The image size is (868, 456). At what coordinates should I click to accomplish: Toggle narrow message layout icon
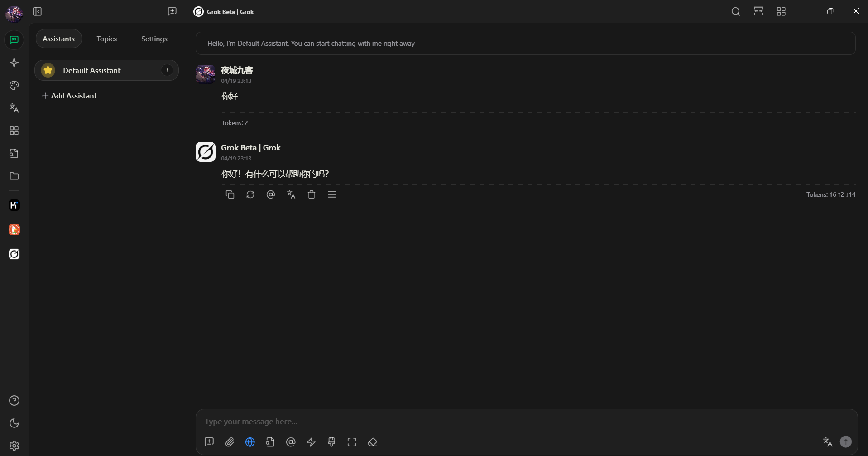point(758,11)
